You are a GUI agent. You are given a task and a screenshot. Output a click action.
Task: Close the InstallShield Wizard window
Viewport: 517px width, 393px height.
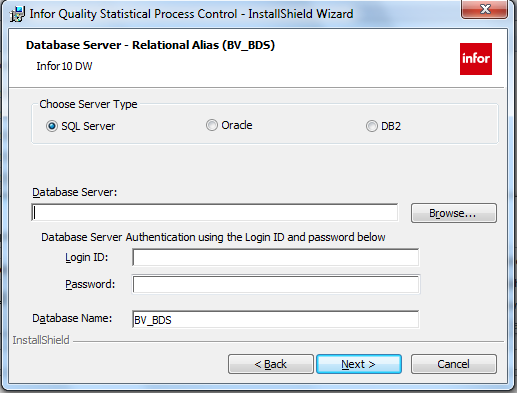(485, 9)
